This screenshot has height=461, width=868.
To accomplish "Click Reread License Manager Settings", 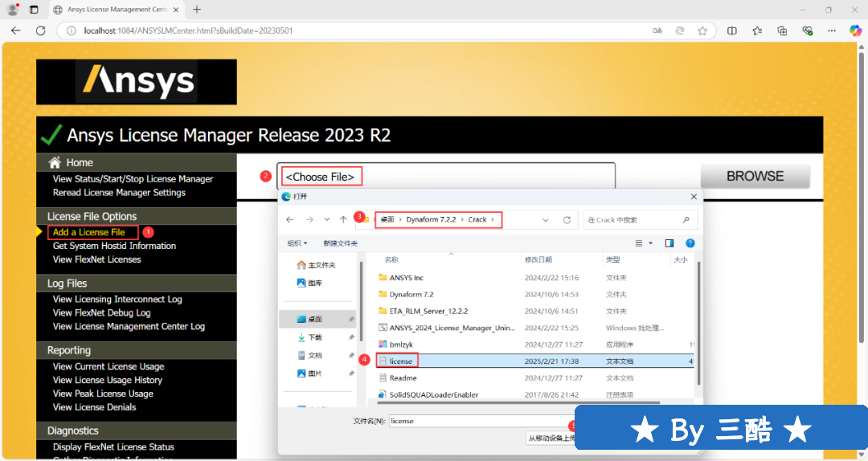I will coord(119,193).
